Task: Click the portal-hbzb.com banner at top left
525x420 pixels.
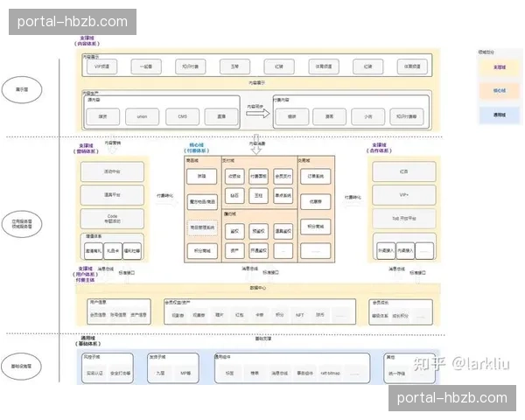Action: click(x=73, y=22)
